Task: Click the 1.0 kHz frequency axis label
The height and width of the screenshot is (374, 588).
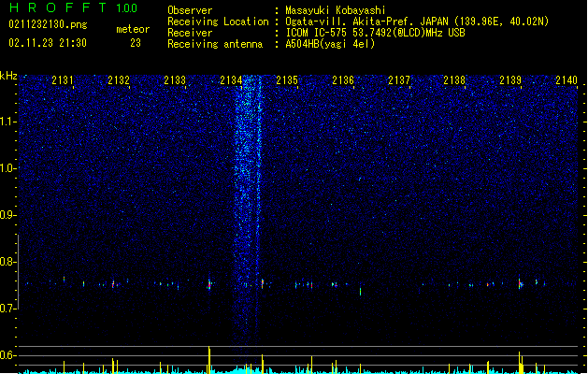Action: pos(8,168)
